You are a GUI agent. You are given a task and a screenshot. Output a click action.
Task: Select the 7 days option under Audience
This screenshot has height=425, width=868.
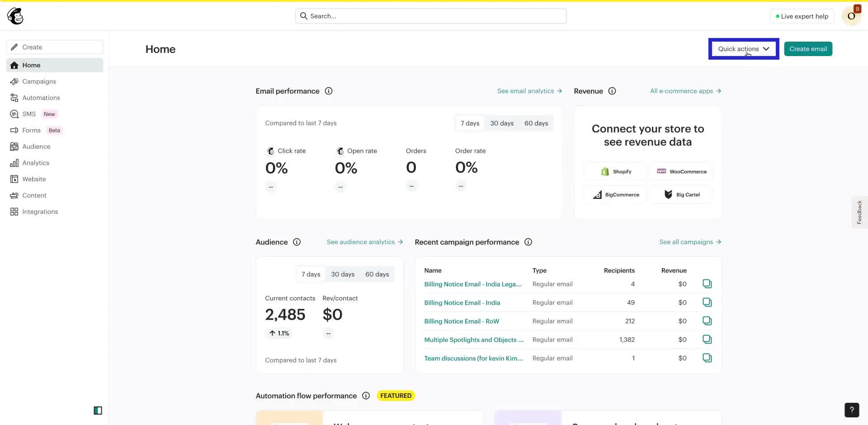click(311, 274)
